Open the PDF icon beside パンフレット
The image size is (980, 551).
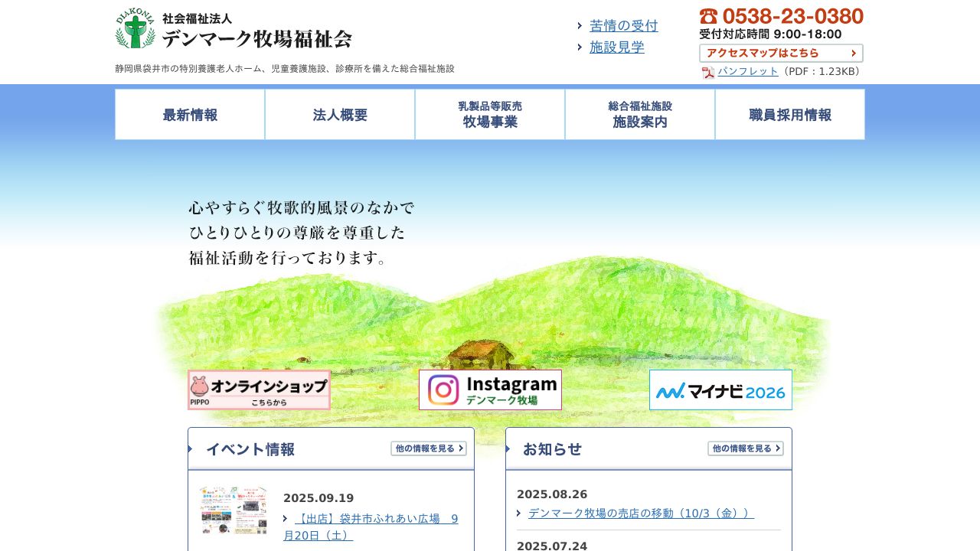(x=708, y=72)
